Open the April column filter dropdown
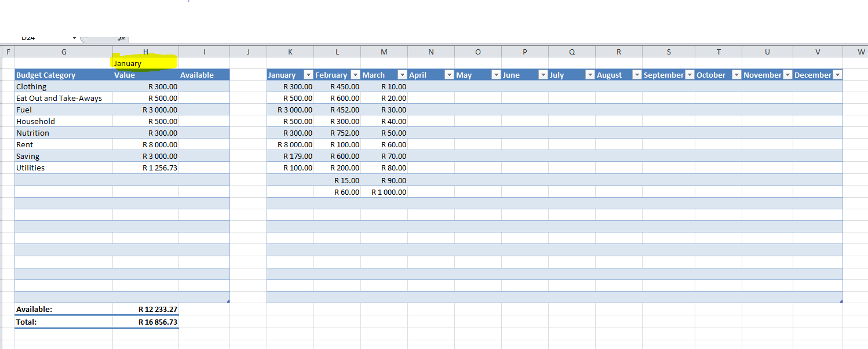Screen dimensions: 868x349 [449, 75]
